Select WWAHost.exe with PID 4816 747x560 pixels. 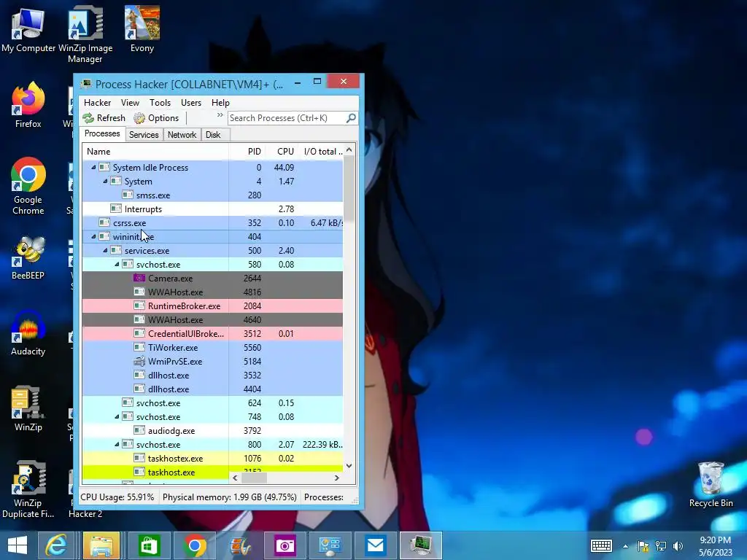tap(212, 292)
